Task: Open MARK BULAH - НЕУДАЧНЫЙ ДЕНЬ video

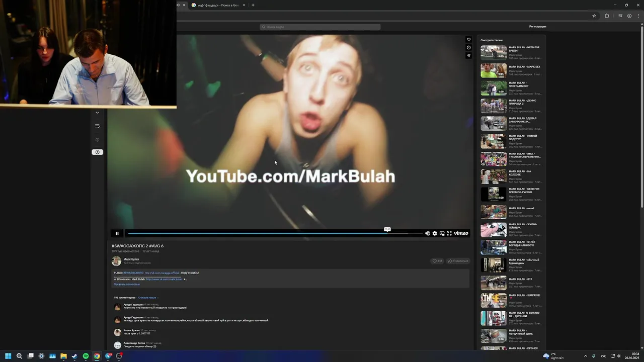Action: pyautogui.click(x=511, y=336)
